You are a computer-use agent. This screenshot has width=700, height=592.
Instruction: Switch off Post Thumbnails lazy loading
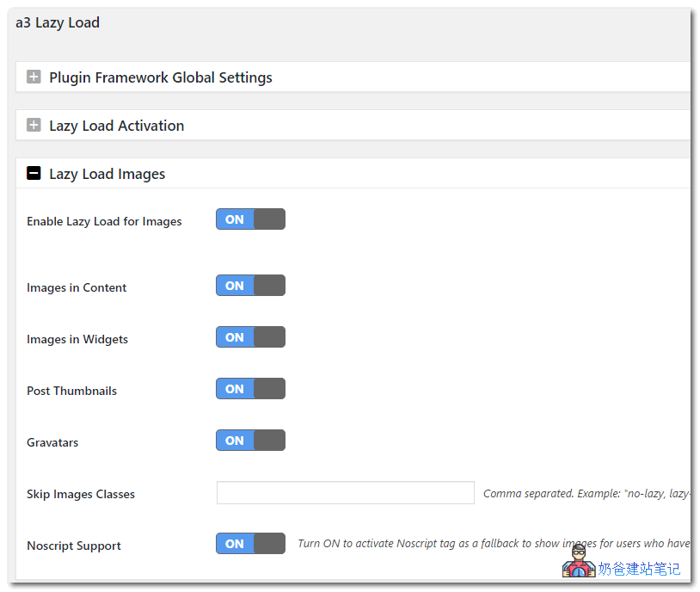pos(250,389)
